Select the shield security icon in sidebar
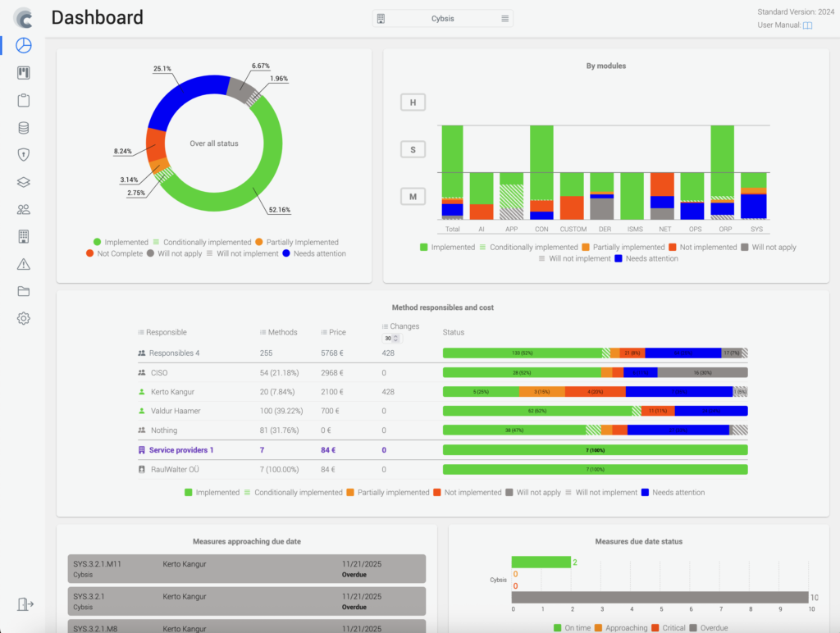The height and width of the screenshot is (633, 840). coord(24,155)
